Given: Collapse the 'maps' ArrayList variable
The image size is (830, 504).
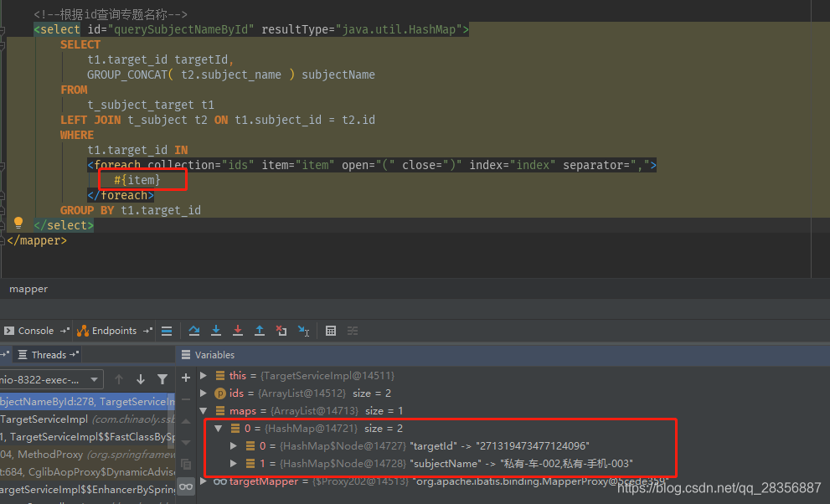Looking at the screenshot, I should [x=204, y=410].
